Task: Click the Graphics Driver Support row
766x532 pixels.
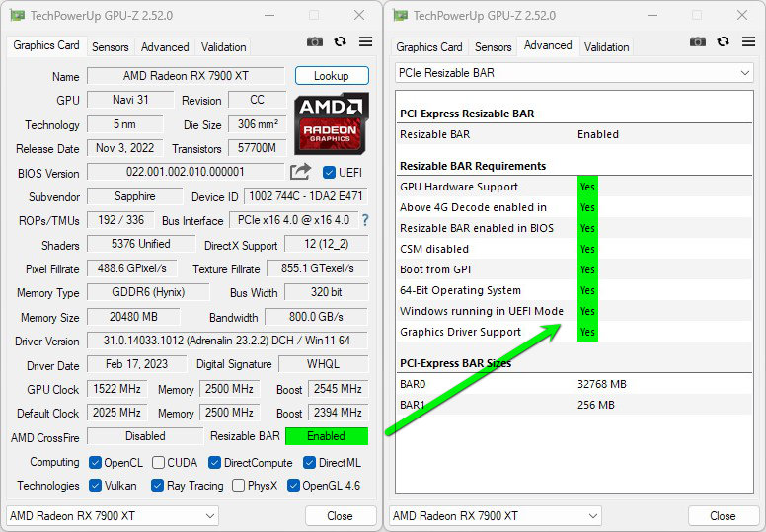Action: (574, 332)
